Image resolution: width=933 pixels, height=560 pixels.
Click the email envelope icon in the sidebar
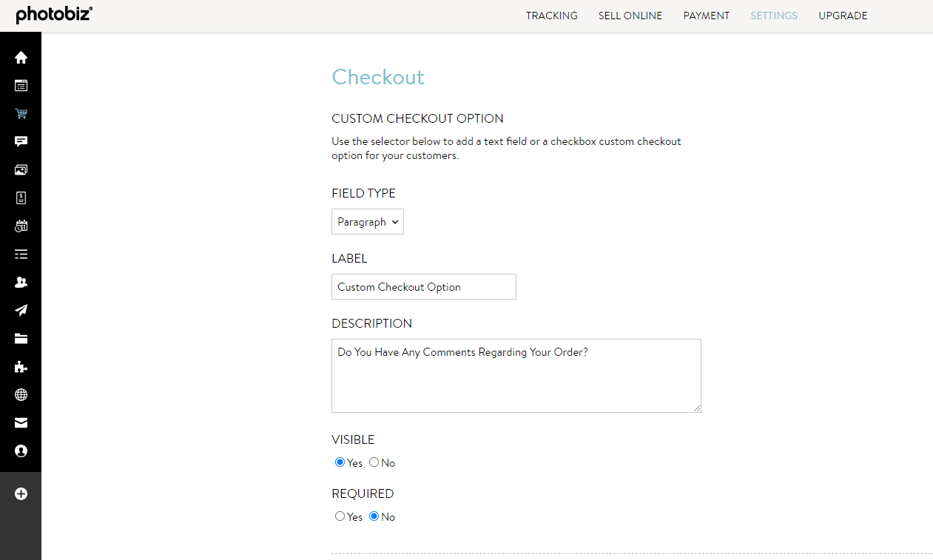click(x=21, y=422)
